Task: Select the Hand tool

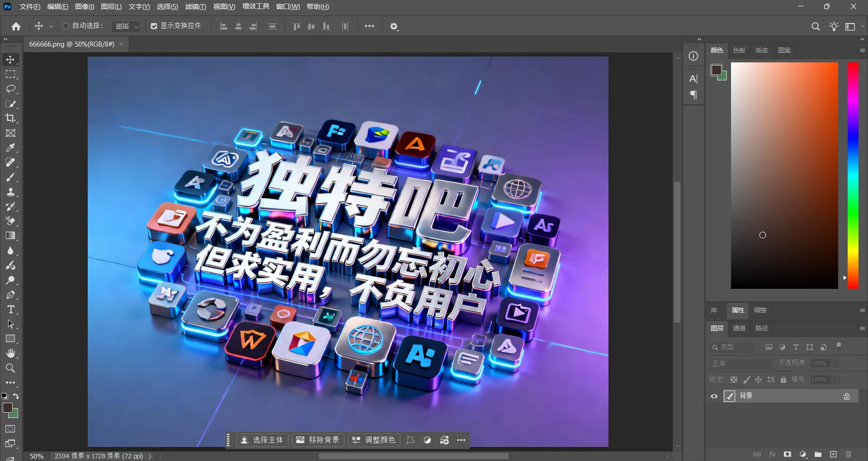Action: coord(10,353)
